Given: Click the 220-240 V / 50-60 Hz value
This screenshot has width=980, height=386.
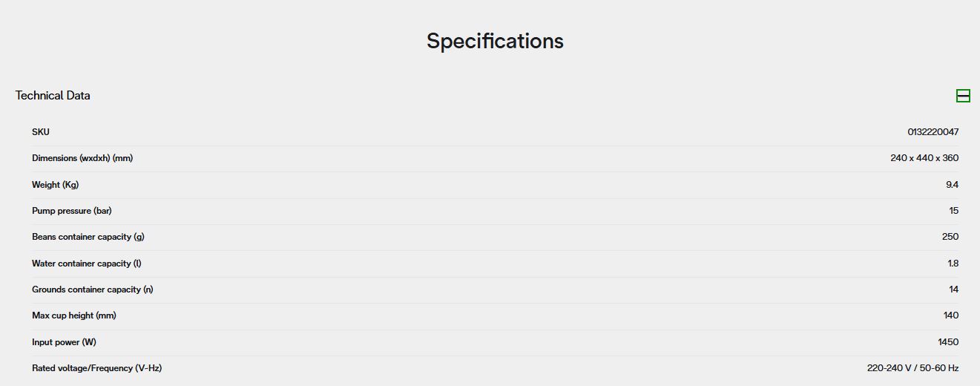Looking at the screenshot, I should pyautogui.click(x=912, y=368).
